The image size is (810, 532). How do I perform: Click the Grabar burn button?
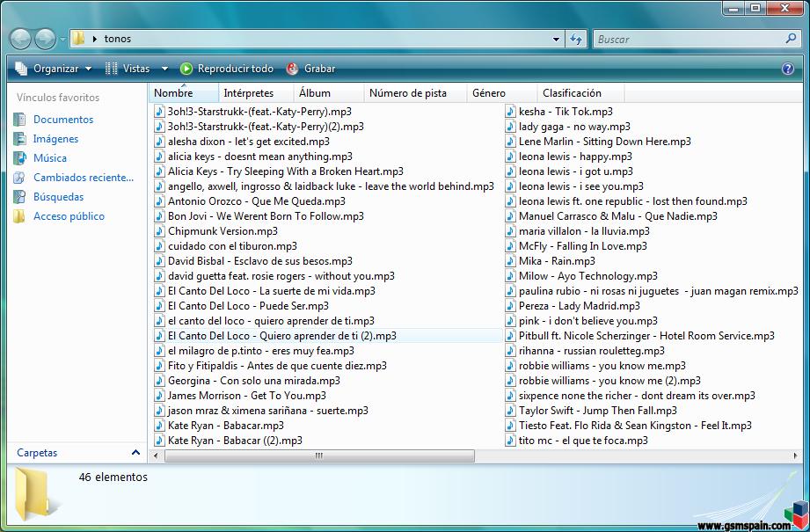(311, 69)
